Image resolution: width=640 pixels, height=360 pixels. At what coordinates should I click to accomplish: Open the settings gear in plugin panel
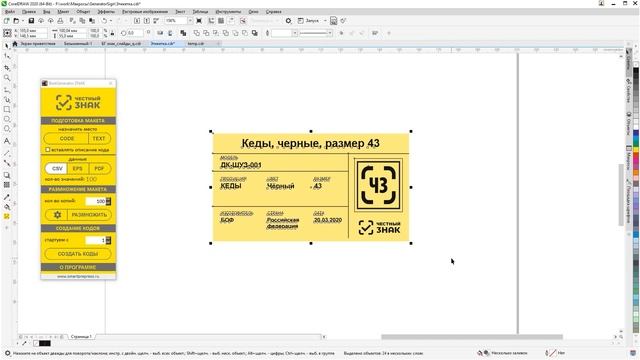[57, 215]
